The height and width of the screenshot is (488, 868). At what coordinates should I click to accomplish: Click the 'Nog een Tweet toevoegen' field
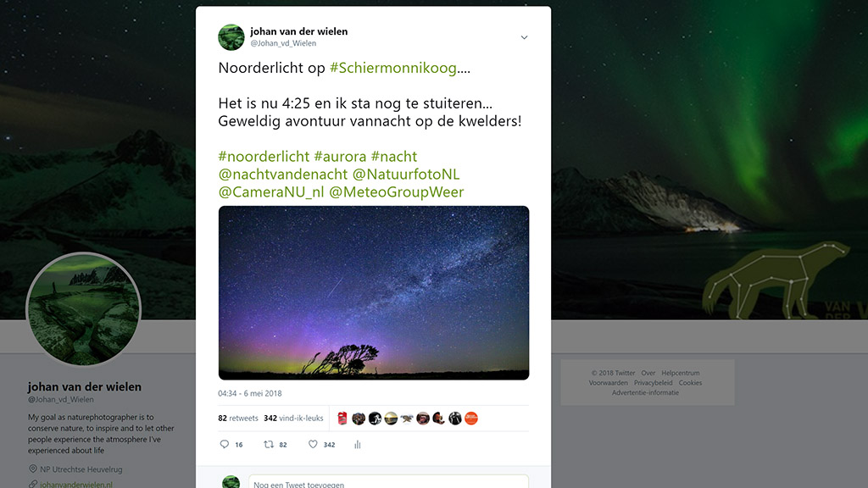[388, 482]
